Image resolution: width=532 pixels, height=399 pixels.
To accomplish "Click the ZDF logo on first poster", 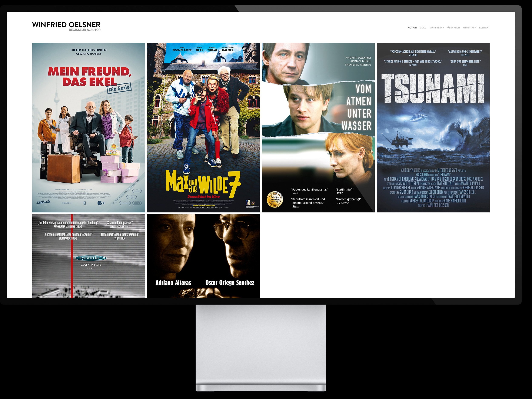I will pyautogui.click(x=101, y=203).
